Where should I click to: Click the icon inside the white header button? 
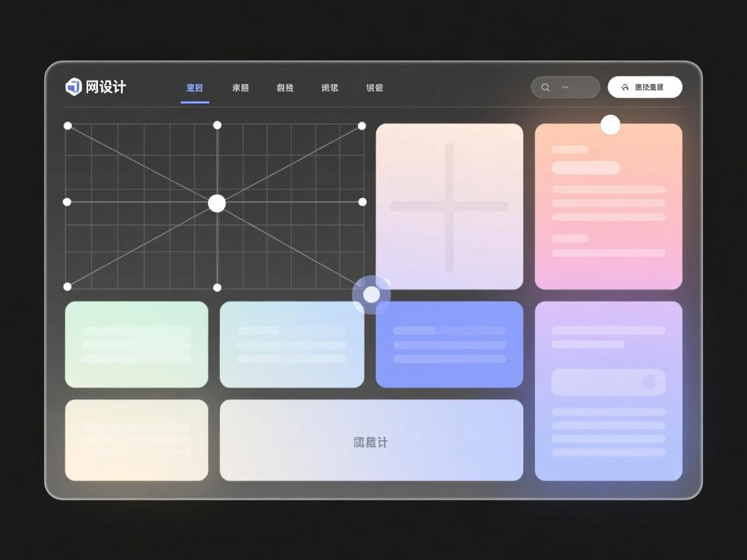coord(624,87)
